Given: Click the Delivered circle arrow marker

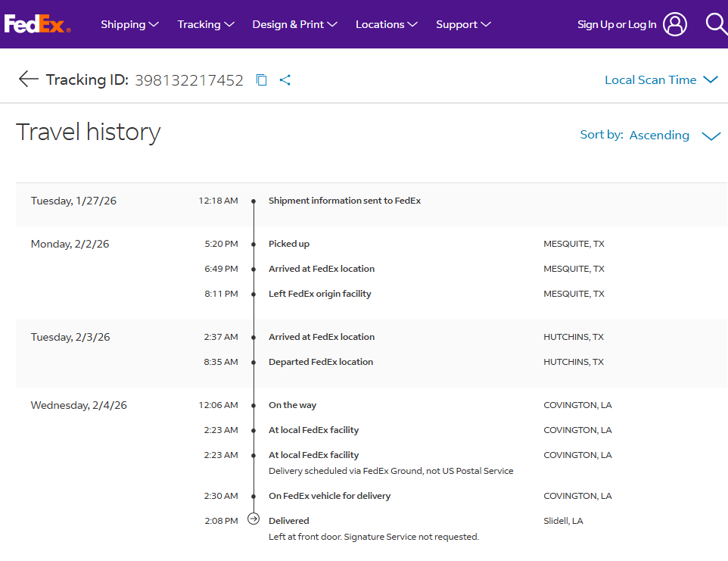Looking at the screenshot, I should 254,519.
